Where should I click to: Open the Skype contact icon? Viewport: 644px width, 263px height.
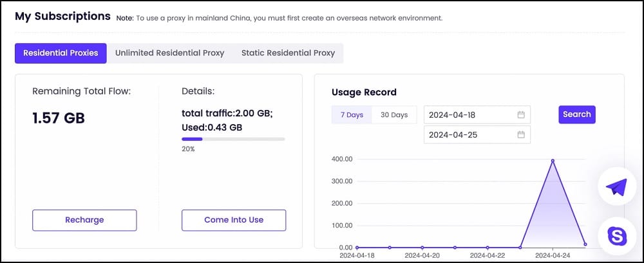pos(618,237)
